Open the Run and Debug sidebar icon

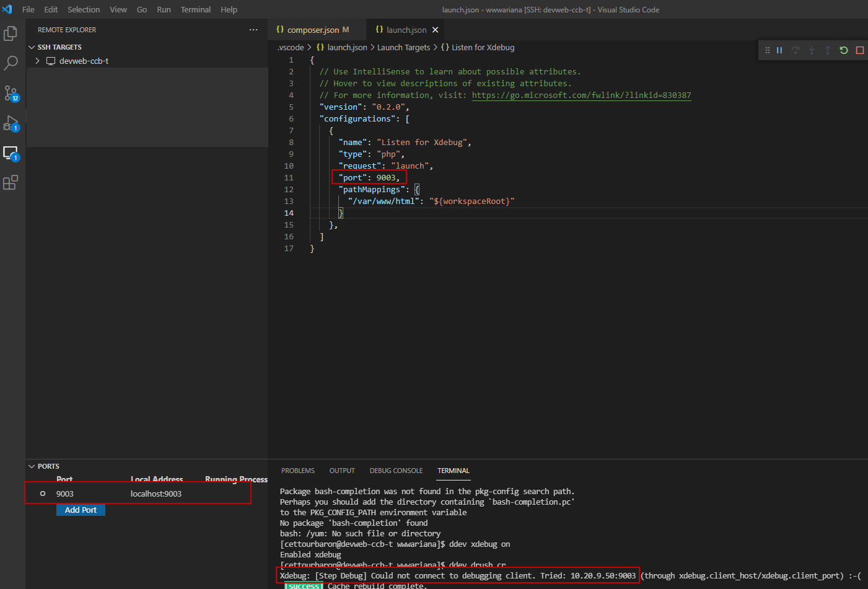pos(10,123)
